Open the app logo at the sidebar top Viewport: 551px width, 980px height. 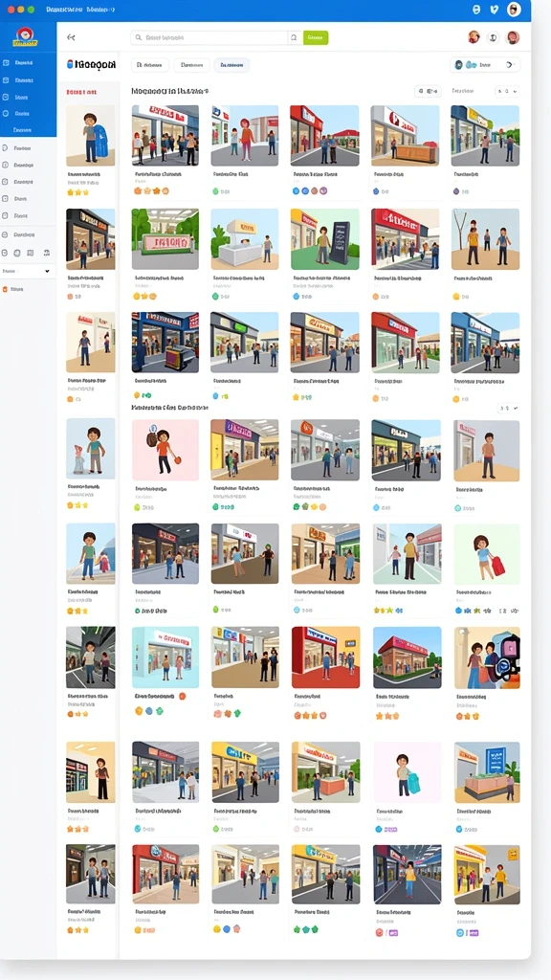point(25,37)
